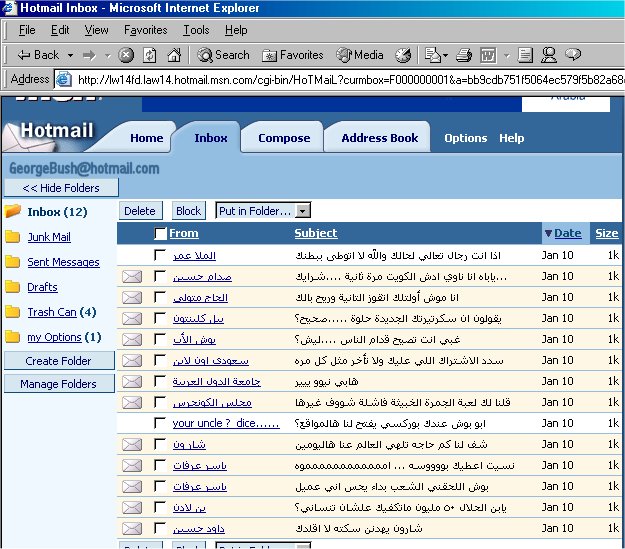Click the Mail toolbar icon

[x=432, y=55]
